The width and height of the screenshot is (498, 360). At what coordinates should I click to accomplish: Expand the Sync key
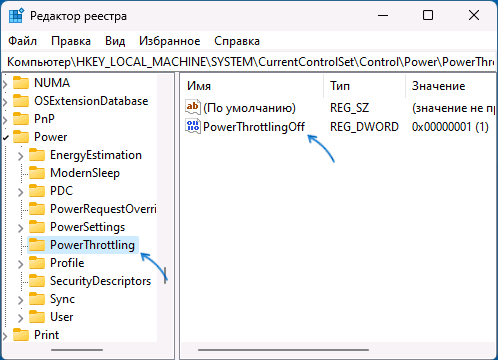click(21, 300)
